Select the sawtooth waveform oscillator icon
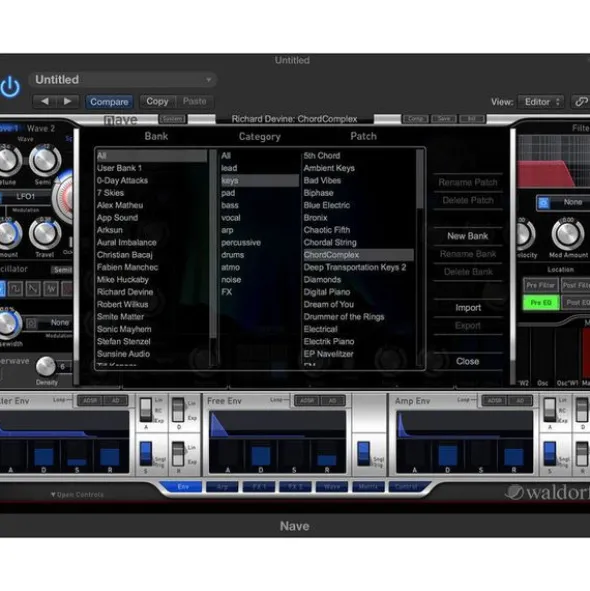Image resolution: width=590 pixels, height=591 pixels. click(x=34, y=289)
